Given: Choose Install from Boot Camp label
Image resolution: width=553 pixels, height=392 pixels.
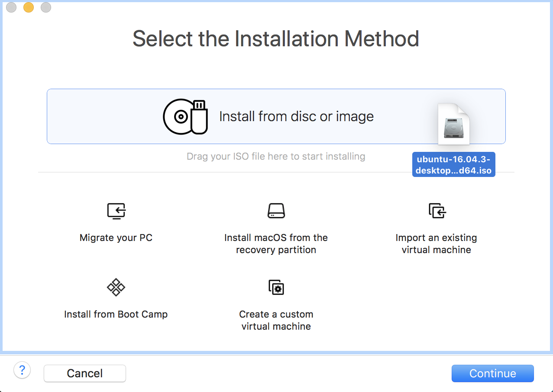Looking at the screenshot, I should pos(116,314).
